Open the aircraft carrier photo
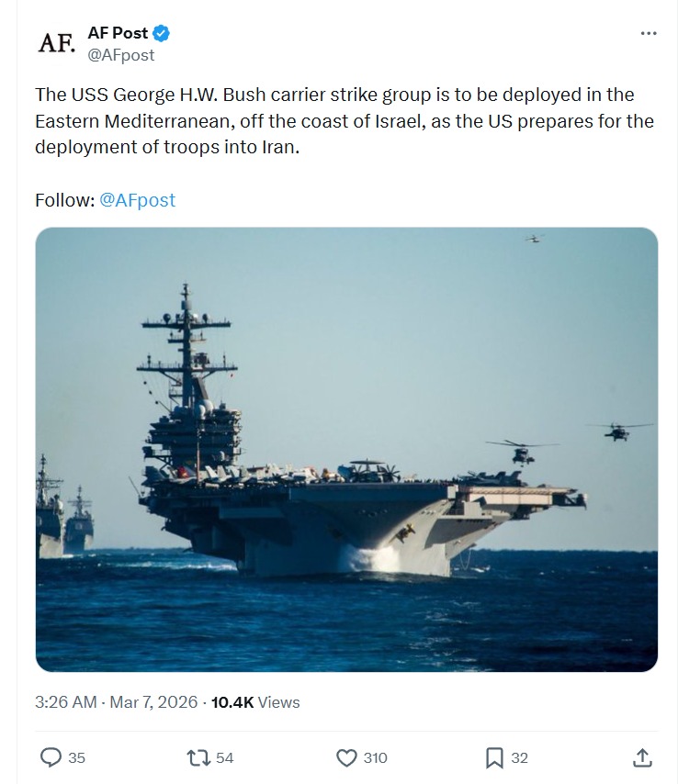The image size is (678, 784). pos(346,450)
